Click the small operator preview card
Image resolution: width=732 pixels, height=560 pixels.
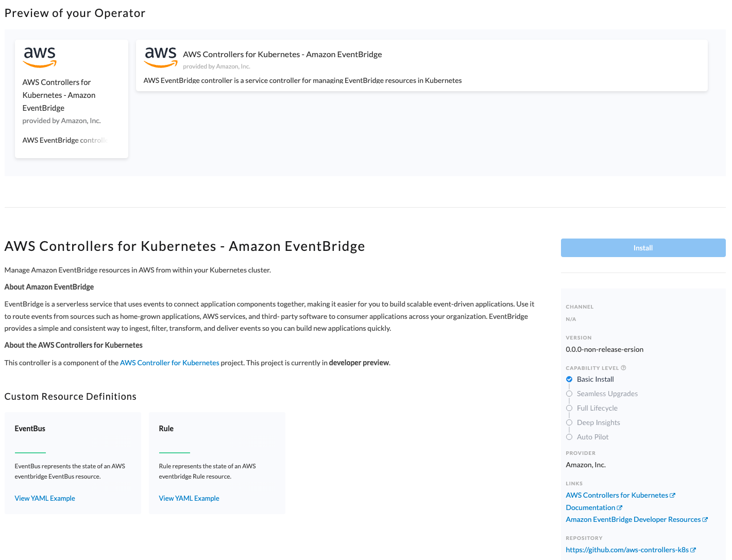(x=72, y=99)
